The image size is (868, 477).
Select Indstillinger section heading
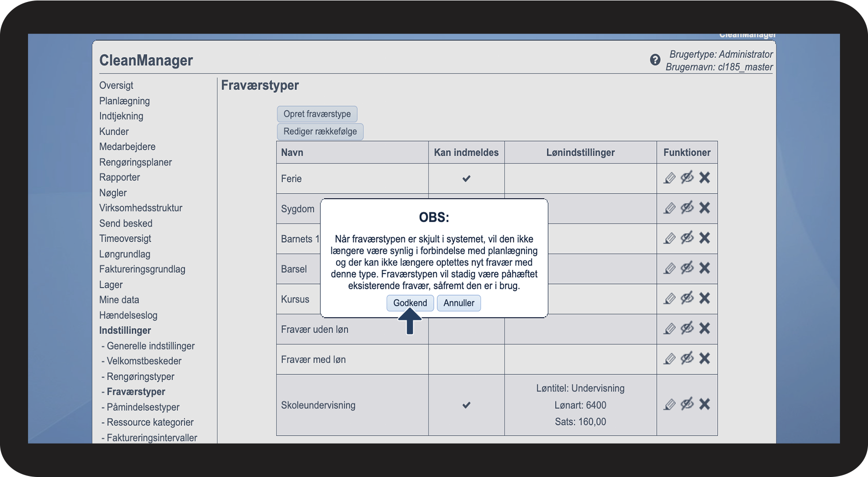tap(125, 331)
